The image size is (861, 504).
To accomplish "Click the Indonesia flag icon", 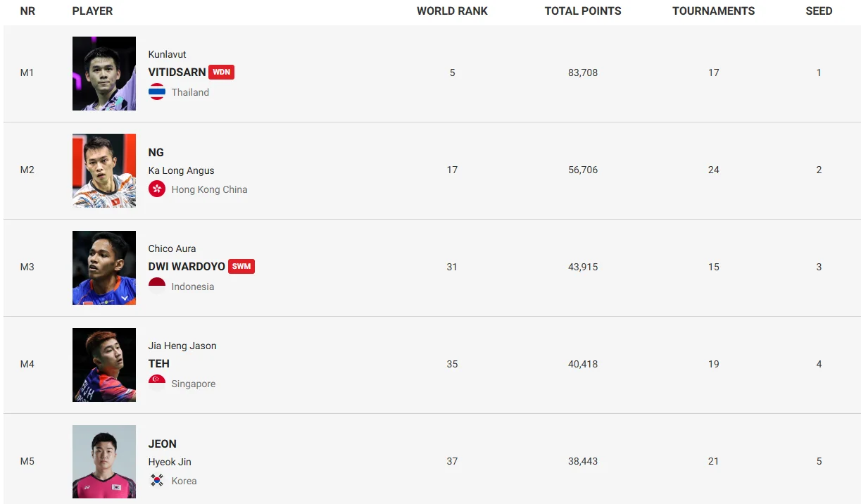I will [157, 286].
